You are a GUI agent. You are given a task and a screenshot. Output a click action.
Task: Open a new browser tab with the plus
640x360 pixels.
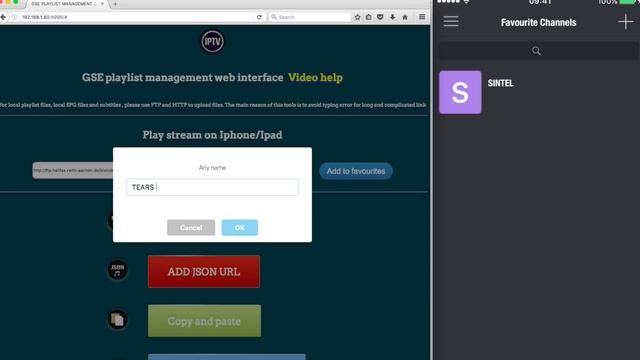point(116,4)
